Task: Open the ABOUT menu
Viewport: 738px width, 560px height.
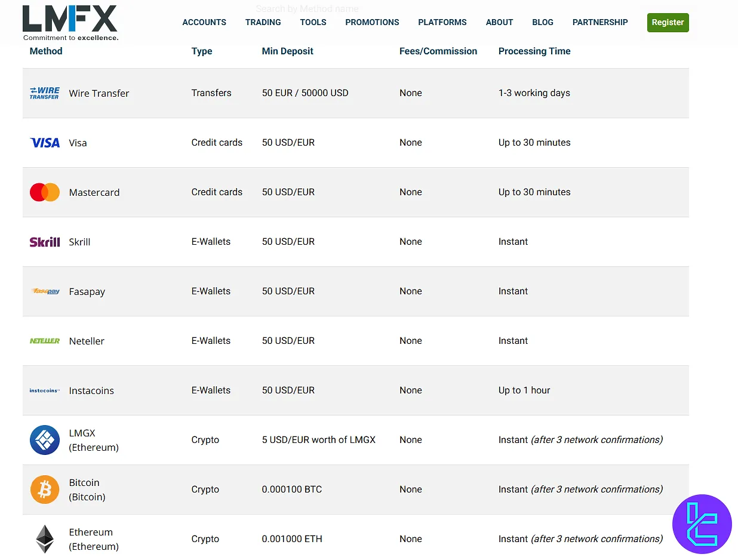Action: click(x=499, y=22)
